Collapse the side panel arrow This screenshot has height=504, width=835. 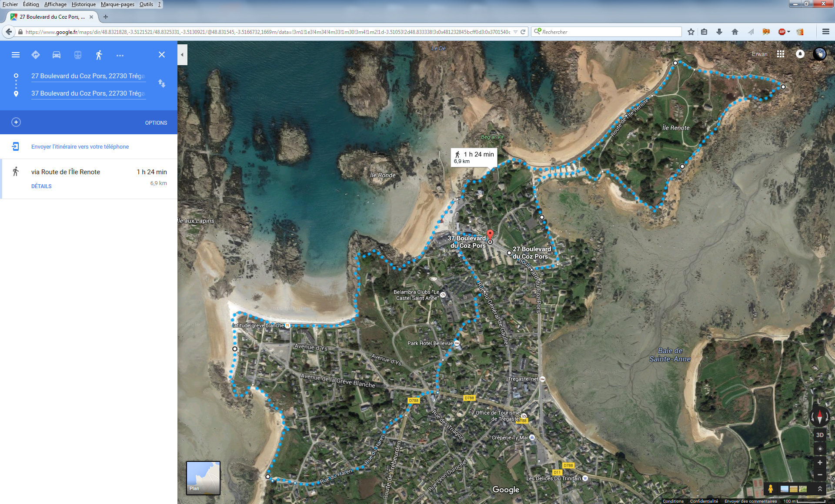182,55
